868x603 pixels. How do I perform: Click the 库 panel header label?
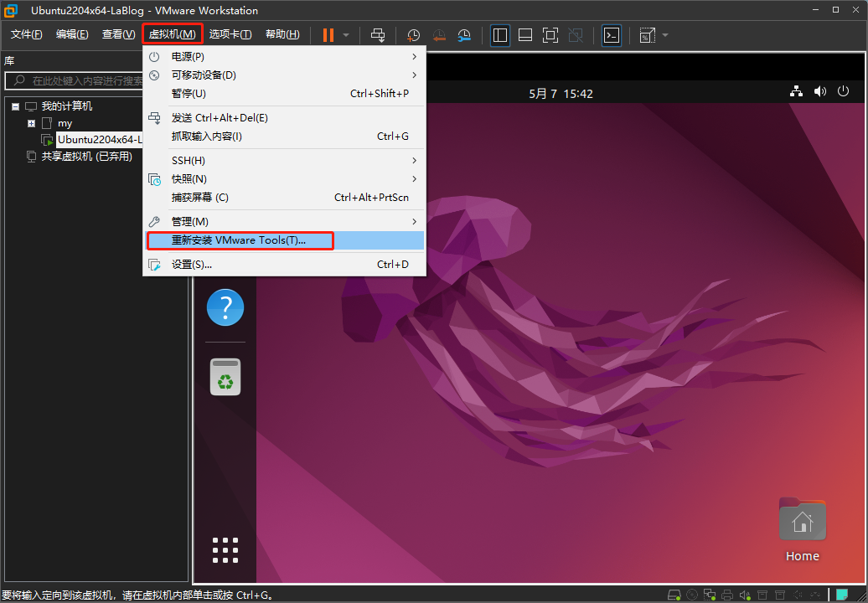[9, 61]
